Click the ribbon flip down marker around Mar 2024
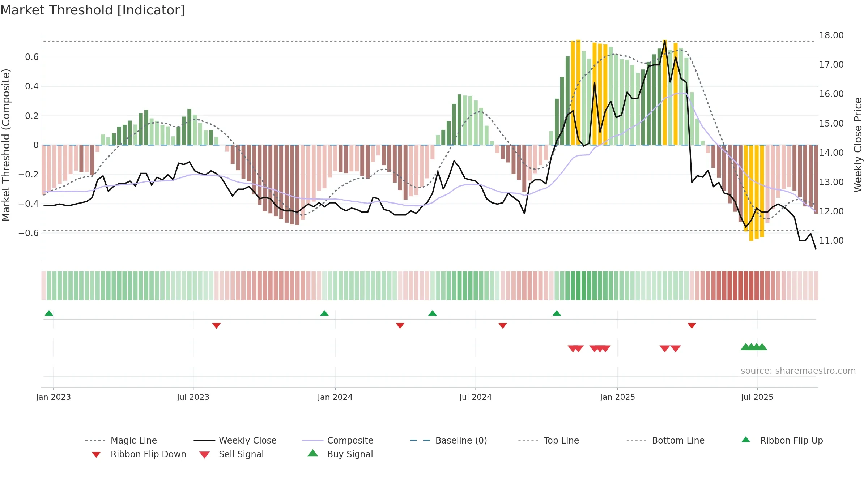The width and height of the screenshot is (868, 488). pyautogui.click(x=400, y=326)
